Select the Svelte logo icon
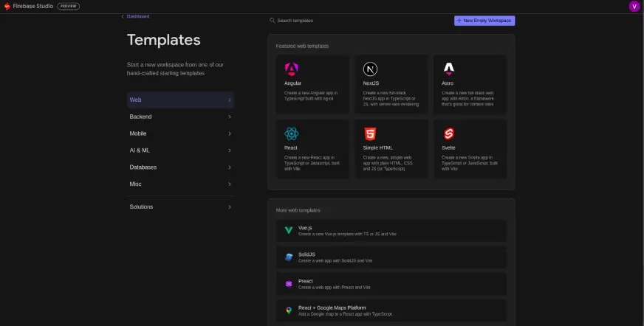644x326 pixels. [449, 133]
